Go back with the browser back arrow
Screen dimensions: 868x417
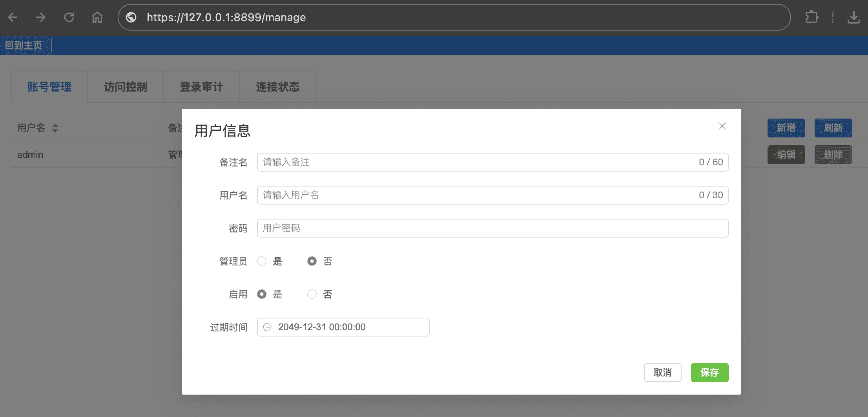[x=13, y=17]
